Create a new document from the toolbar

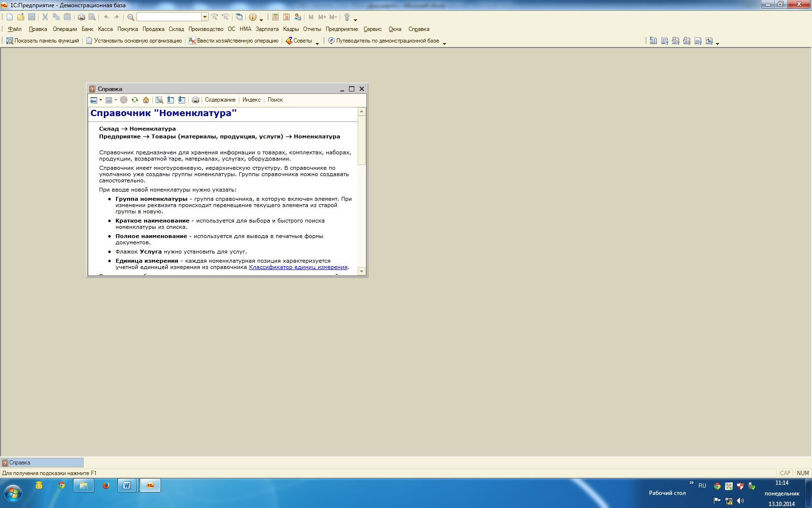point(10,17)
